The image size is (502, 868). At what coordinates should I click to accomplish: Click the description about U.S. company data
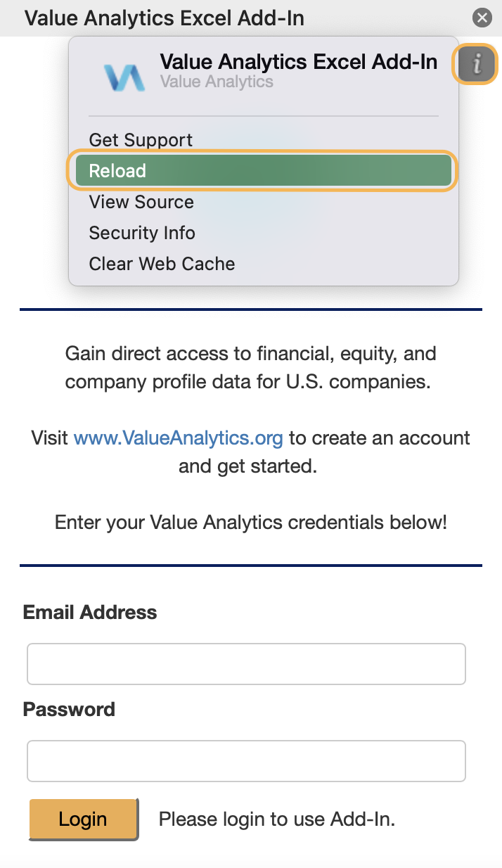(250, 367)
